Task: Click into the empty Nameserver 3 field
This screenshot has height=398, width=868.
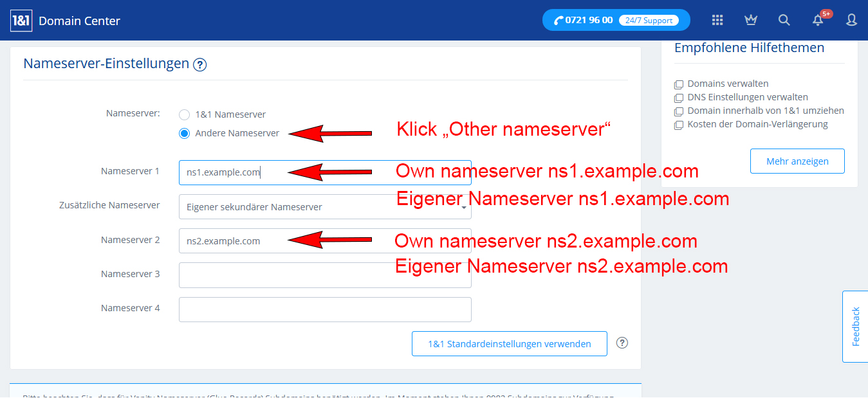Action: [325, 275]
